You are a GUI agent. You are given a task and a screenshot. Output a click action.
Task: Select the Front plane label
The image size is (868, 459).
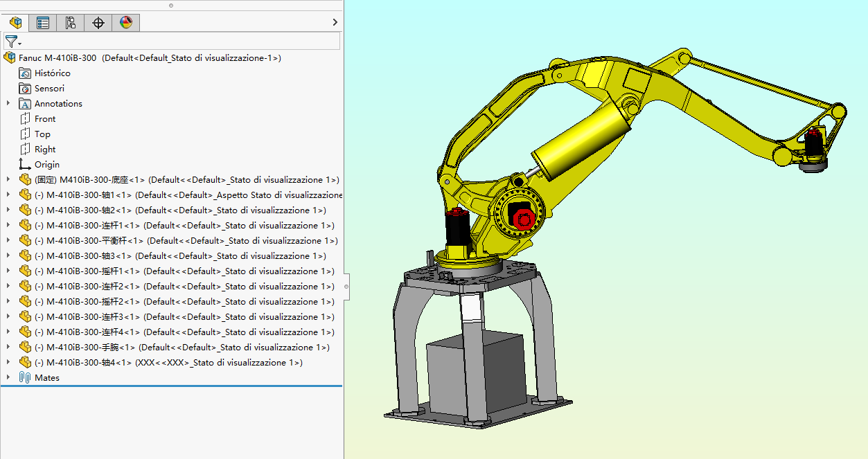pyautogui.click(x=45, y=119)
